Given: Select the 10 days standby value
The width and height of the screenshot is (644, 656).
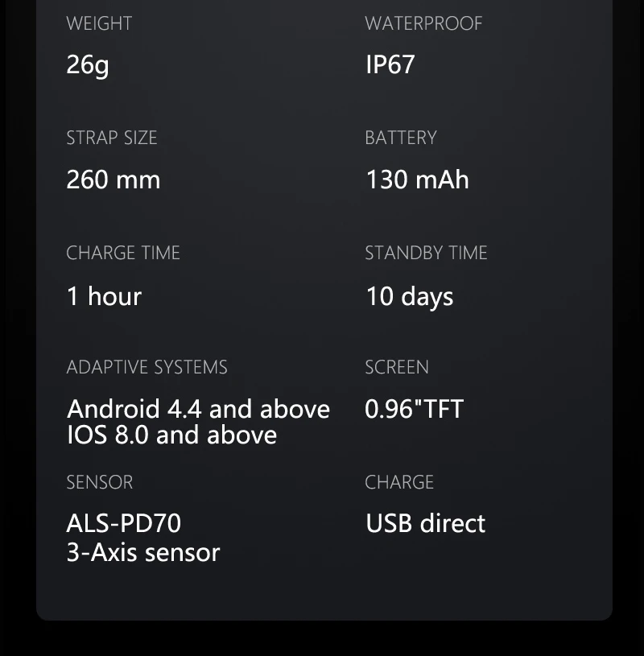Looking at the screenshot, I should [x=410, y=298].
